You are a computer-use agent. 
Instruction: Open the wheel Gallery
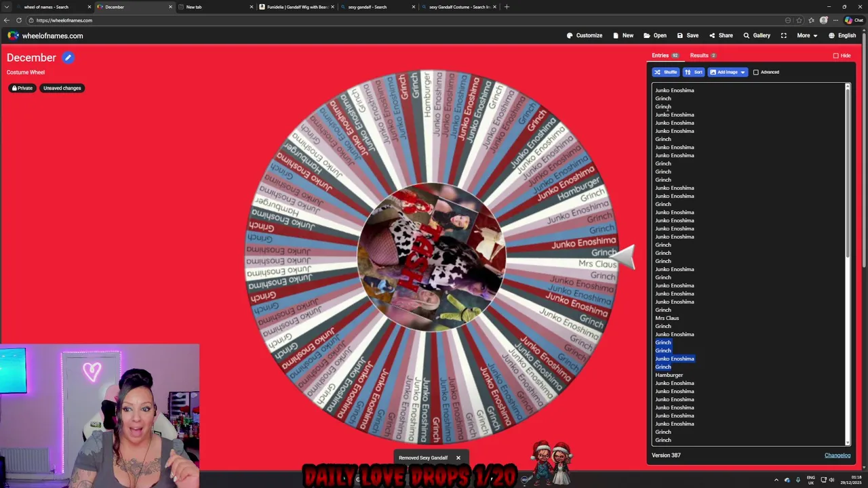pyautogui.click(x=757, y=35)
